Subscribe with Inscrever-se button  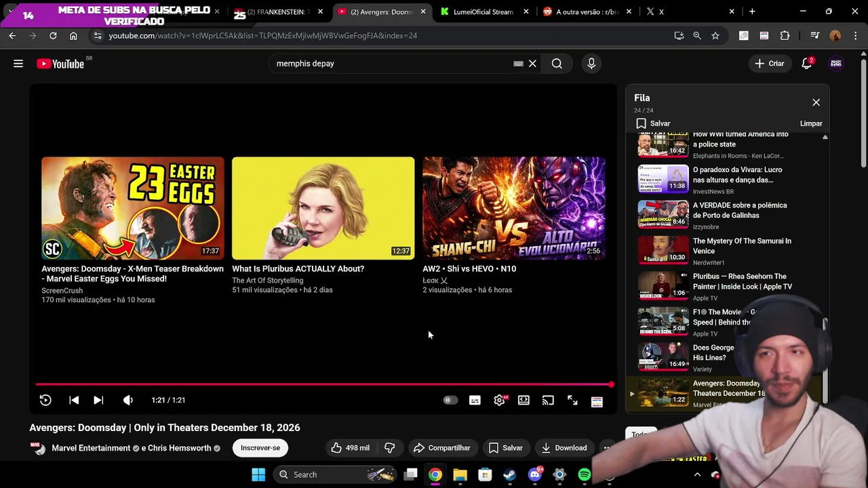(x=260, y=448)
